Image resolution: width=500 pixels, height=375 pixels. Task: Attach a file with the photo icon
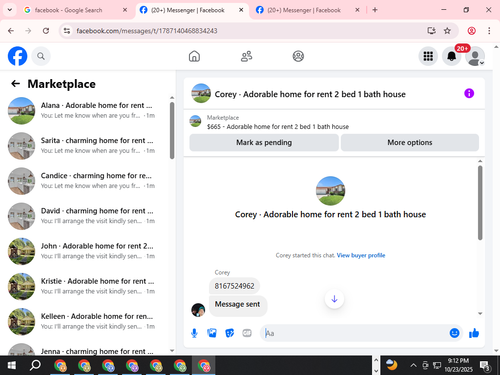pos(212,333)
